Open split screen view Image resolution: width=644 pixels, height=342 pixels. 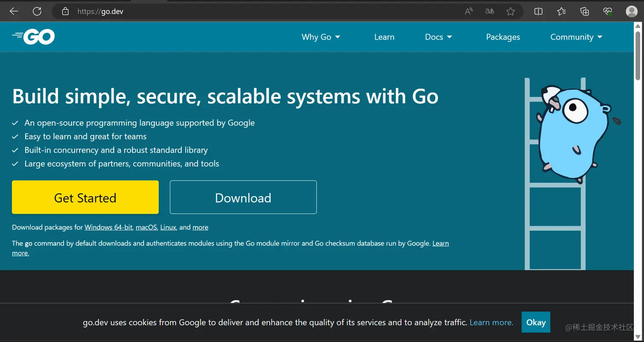(x=538, y=11)
